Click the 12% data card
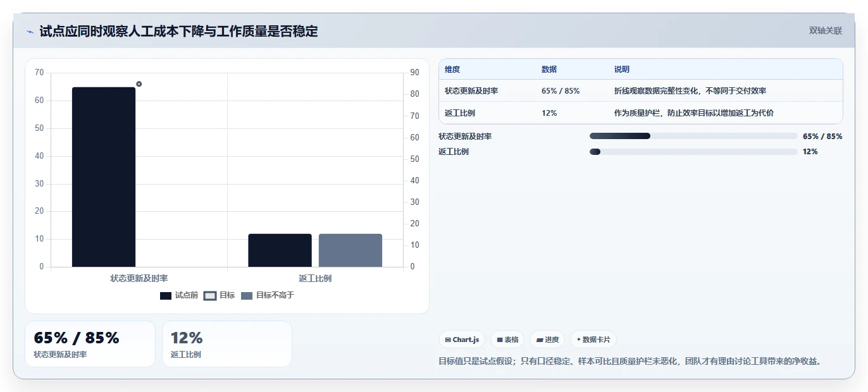This screenshot has height=392, width=868. pos(227,344)
